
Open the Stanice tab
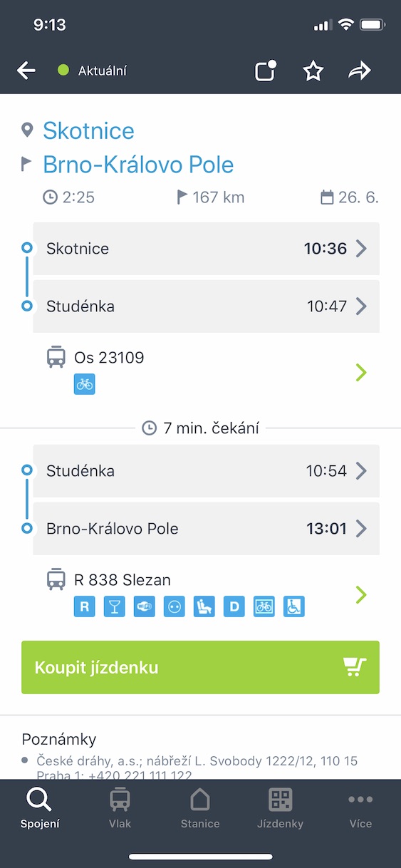click(200, 808)
